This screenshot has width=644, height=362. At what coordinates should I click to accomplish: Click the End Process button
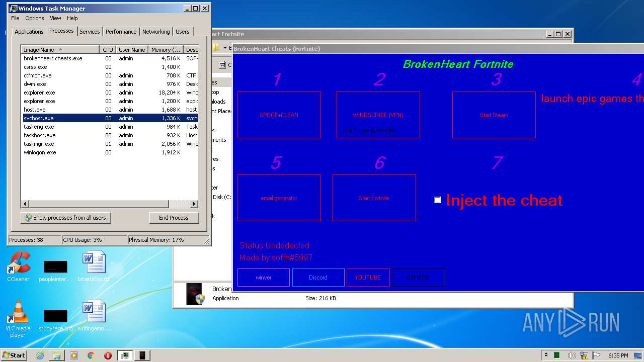point(174,218)
